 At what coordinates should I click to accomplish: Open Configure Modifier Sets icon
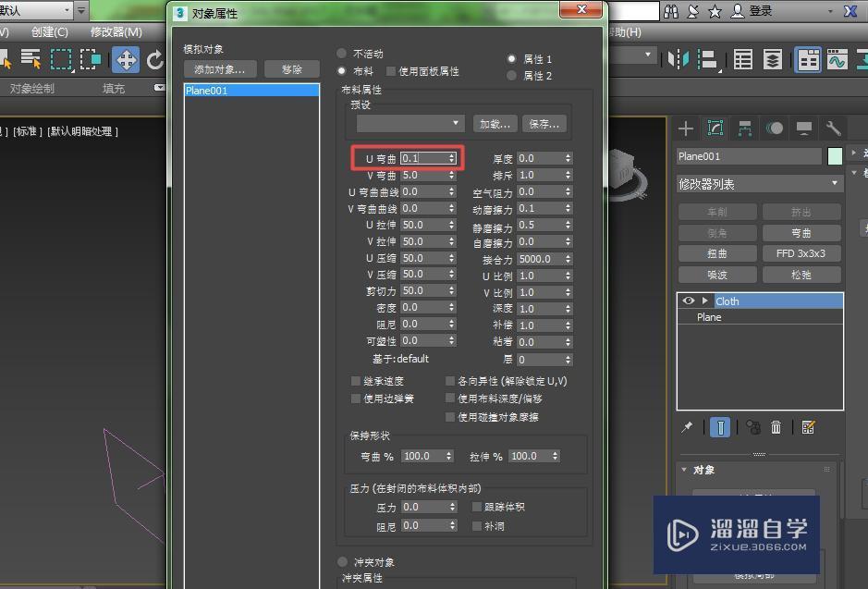tap(809, 426)
